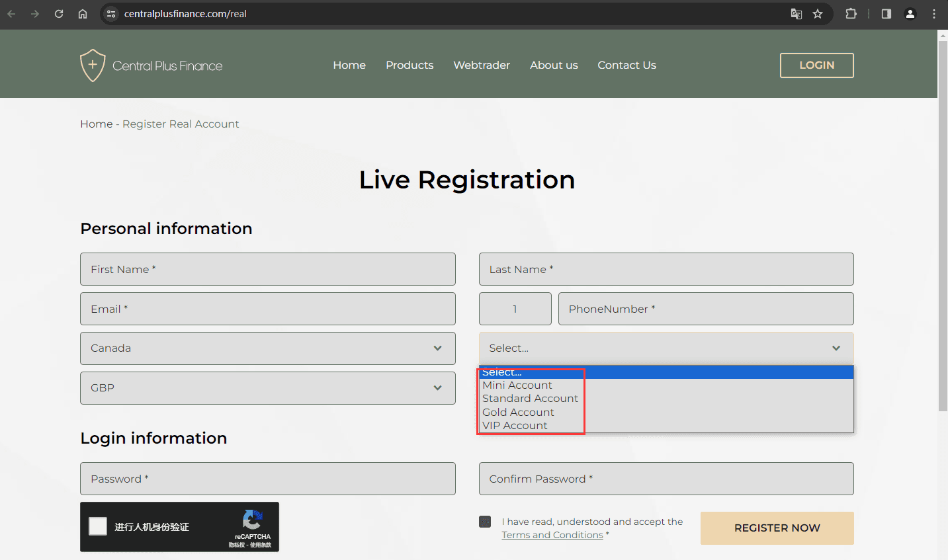Click the translate page icon
The width and height of the screenshot is (948, 560).
[x=797, y=14]
